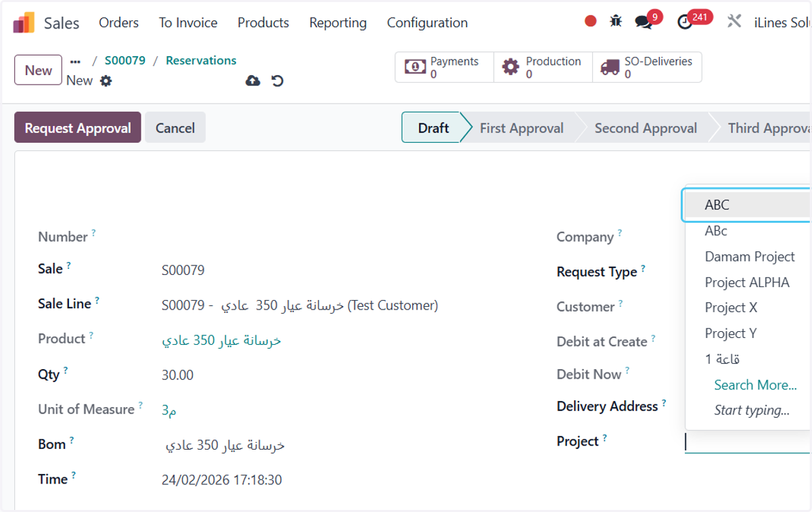The width and height of the screenshot is (812, 512).
Task: Choose ABC from the project dropdown
Action: pos(748,205)
